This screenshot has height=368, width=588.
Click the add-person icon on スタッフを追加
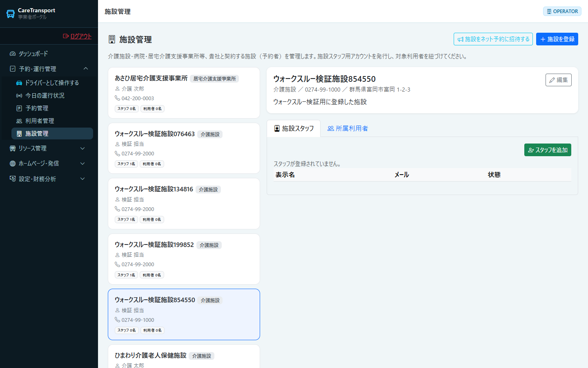click(531, 150)
